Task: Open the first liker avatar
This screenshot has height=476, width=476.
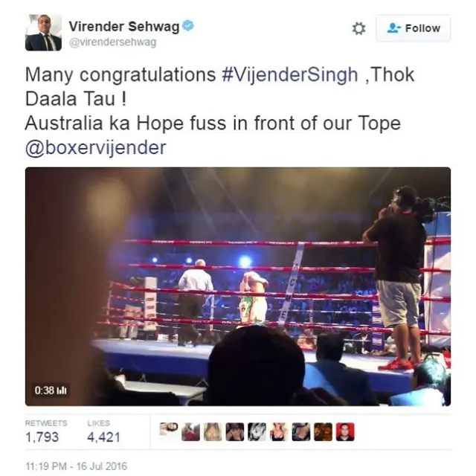Action: click(x=169, y=428)
